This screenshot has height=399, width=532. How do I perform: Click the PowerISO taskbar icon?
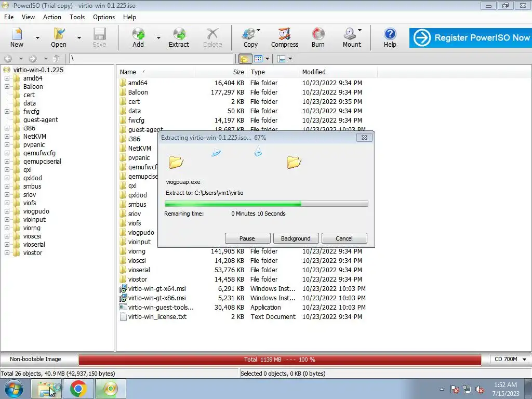tap(111, 389)
